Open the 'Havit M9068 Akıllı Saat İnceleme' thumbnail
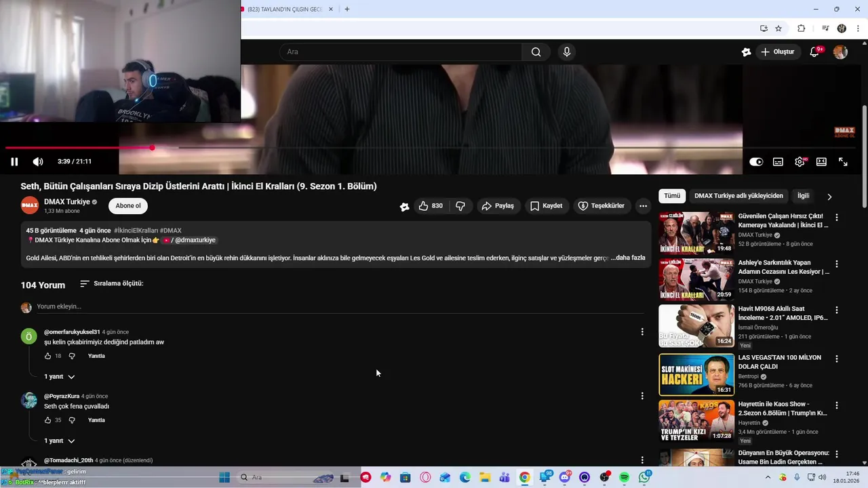This screenshot has width=868, height=488. click(x=696, y=326)
